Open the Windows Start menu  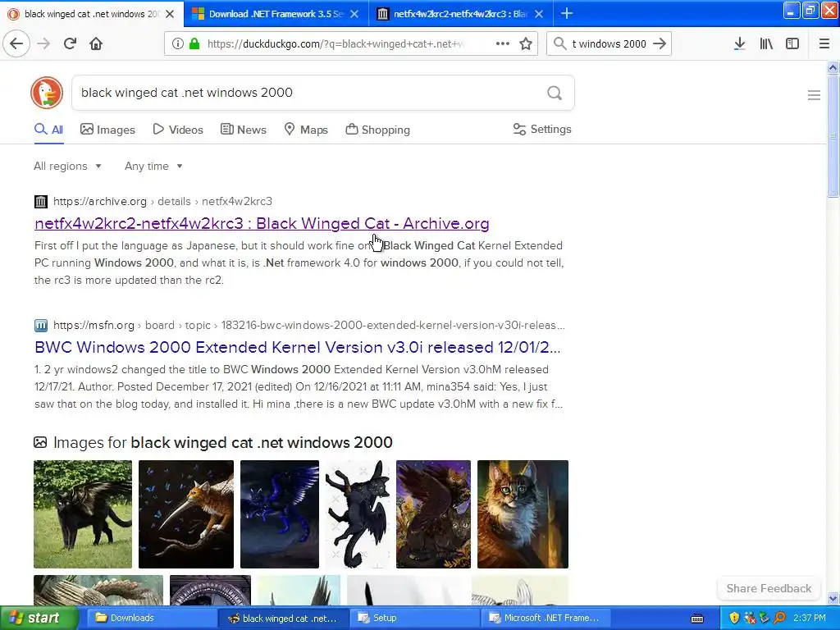[39, 619]
